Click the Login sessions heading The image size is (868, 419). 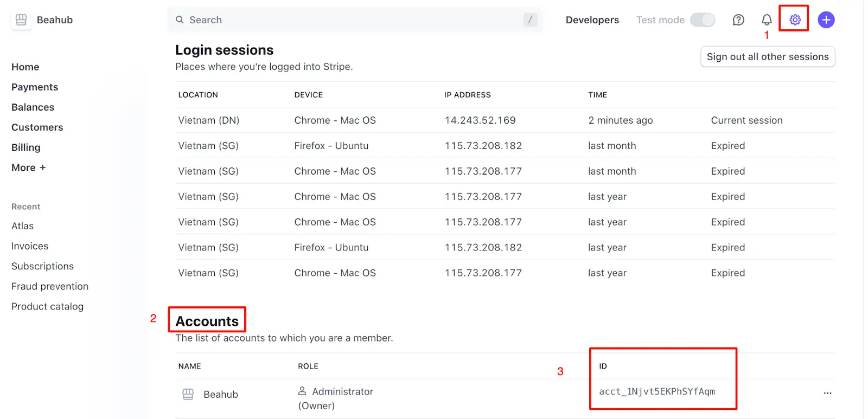[225, 50]
